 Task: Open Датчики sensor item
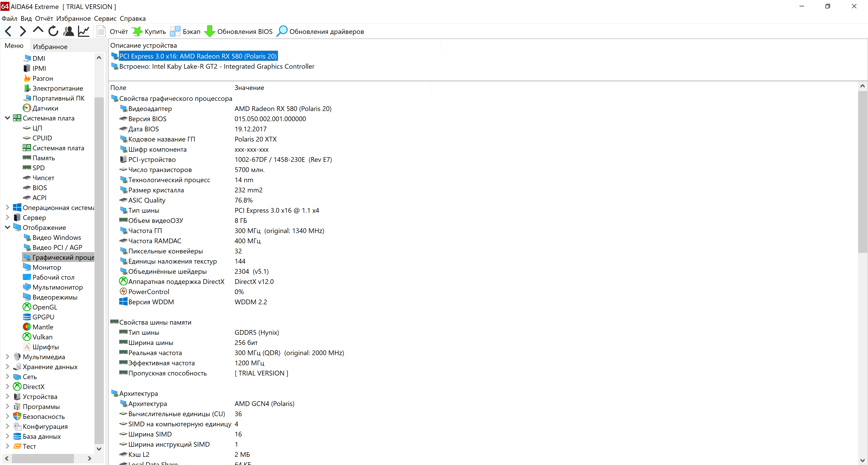click(x=40, y=108)
